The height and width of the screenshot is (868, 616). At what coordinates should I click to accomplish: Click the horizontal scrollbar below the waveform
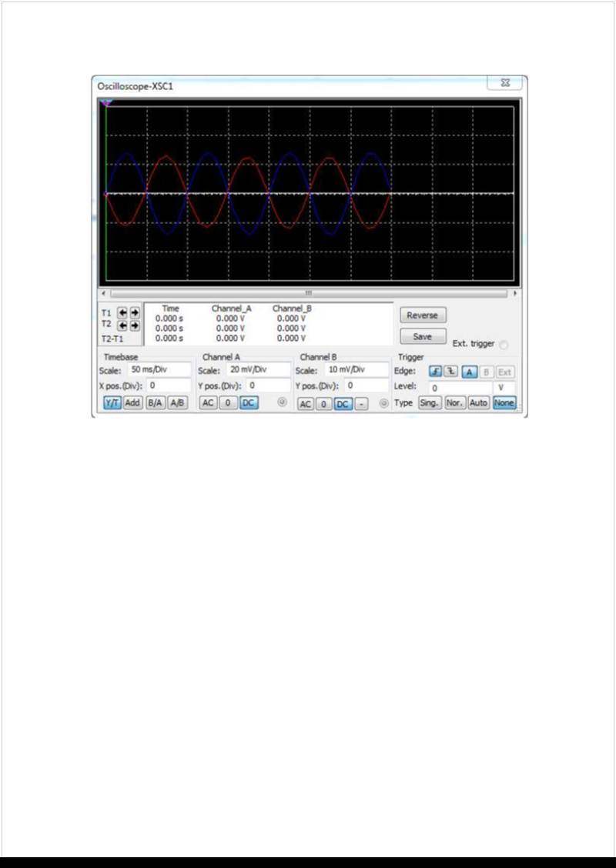(x=308, y=293)
